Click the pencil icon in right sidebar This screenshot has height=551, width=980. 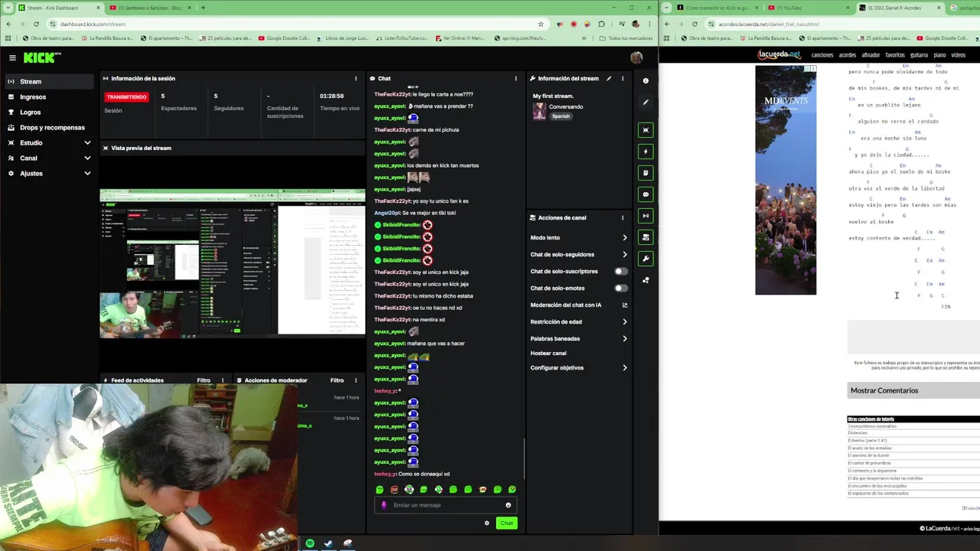(x=645, y=102)
